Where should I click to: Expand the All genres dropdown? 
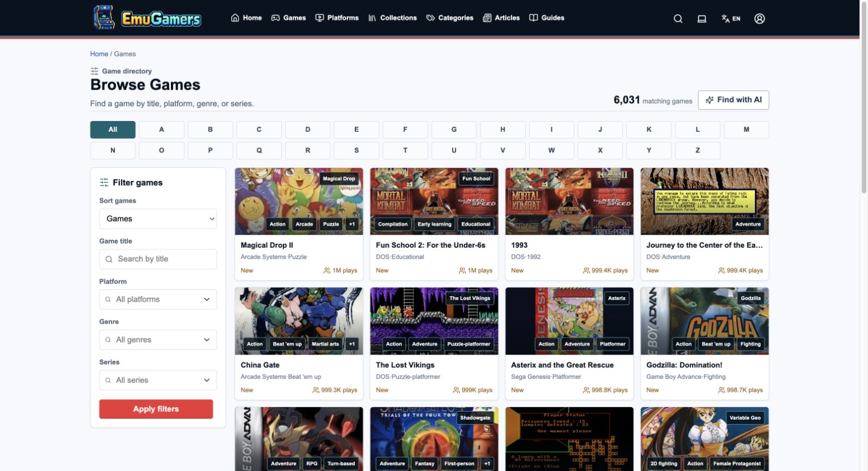[158, 340]
